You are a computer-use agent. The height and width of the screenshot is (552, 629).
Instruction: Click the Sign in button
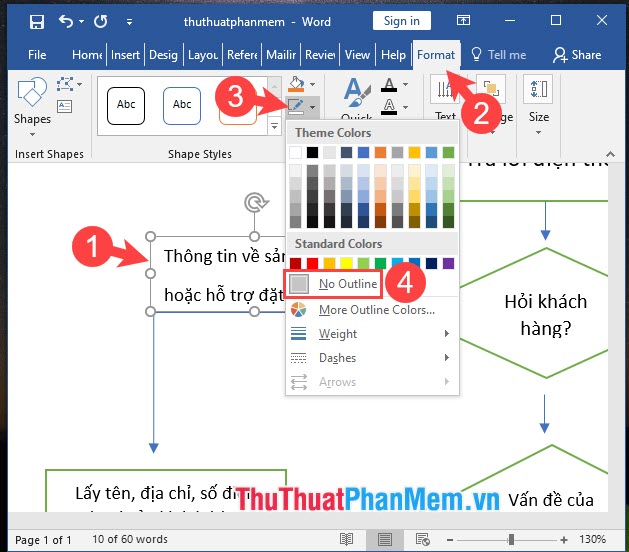coord(402,20)
